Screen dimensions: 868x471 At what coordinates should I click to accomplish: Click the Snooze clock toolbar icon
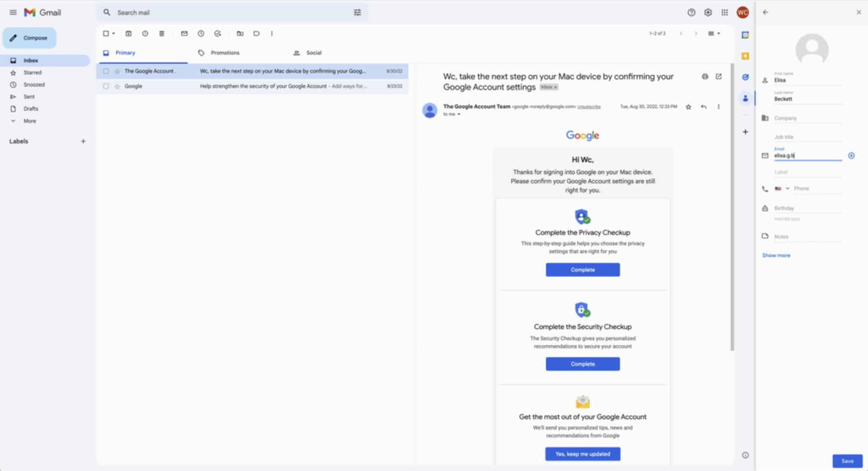201,33
